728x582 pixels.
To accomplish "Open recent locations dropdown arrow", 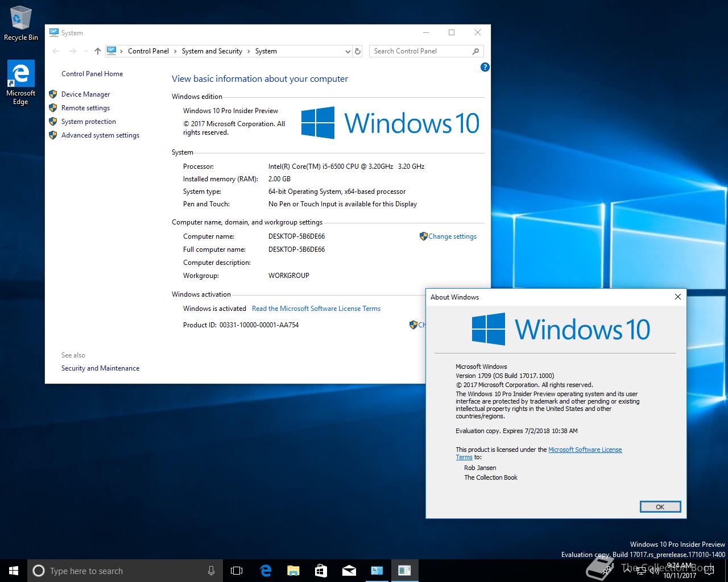I will click(86, 51).
